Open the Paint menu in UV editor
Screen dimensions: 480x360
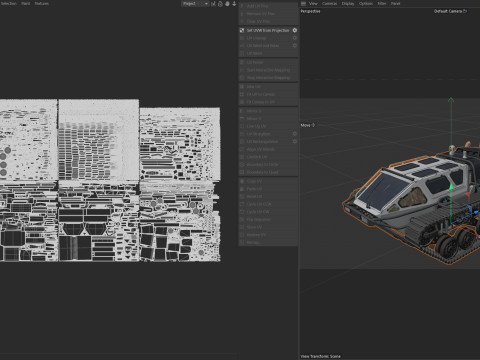pyautogui.click(x=26, y=3)
